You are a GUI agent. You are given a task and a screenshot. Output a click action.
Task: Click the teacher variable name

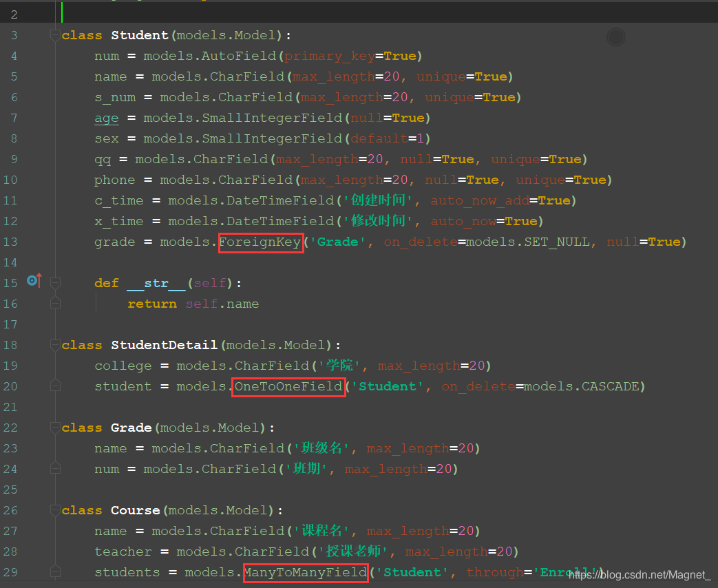123,552
